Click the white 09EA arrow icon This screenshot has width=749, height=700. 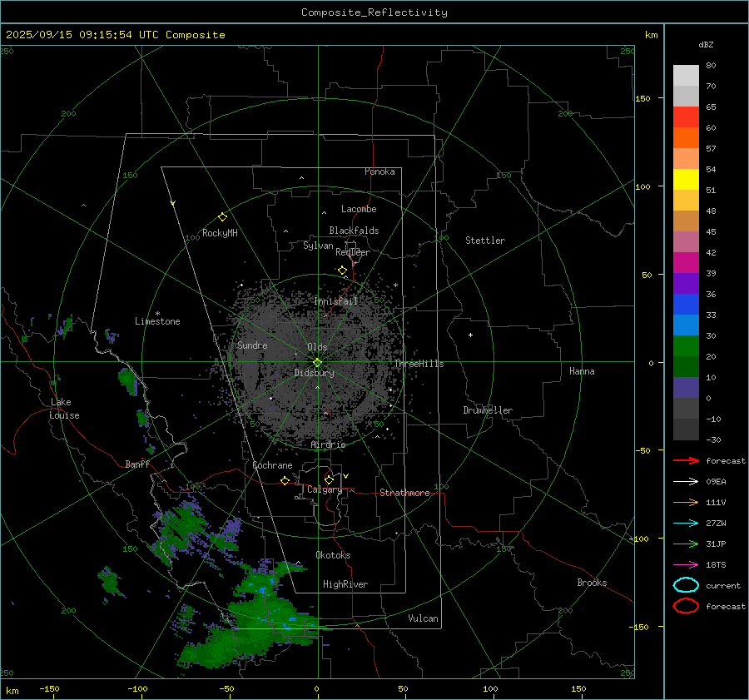(x=686, y=481)
